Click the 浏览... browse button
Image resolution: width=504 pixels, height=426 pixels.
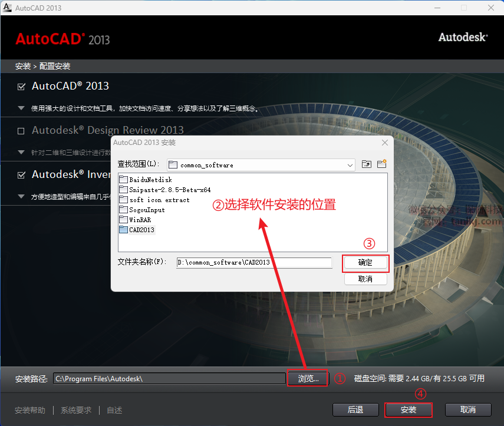point(308,378)
